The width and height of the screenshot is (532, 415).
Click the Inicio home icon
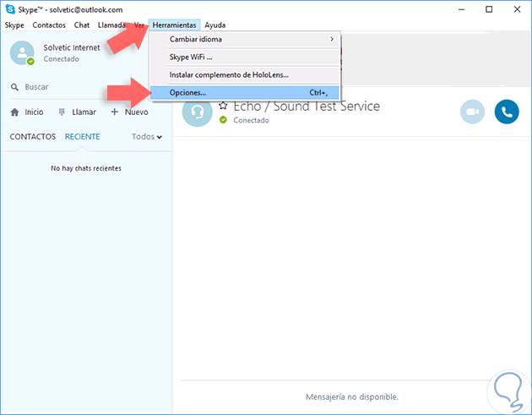14,112
